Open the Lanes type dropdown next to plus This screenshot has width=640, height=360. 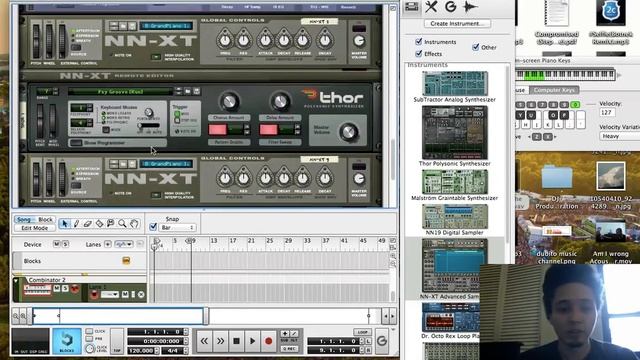(x=124, y=244)
